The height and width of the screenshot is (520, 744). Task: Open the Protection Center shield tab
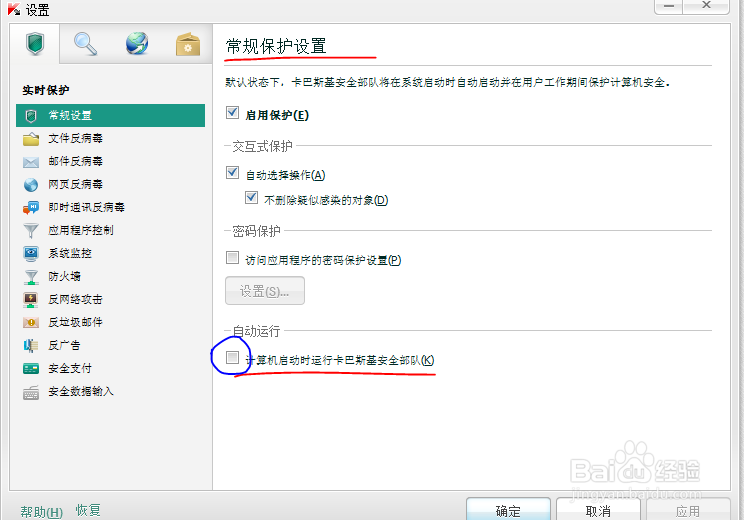35,44
